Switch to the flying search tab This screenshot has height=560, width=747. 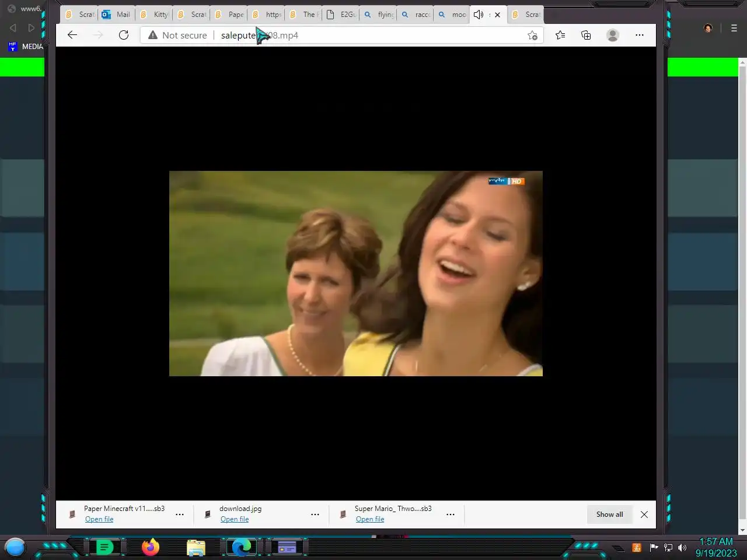(378, 15)
